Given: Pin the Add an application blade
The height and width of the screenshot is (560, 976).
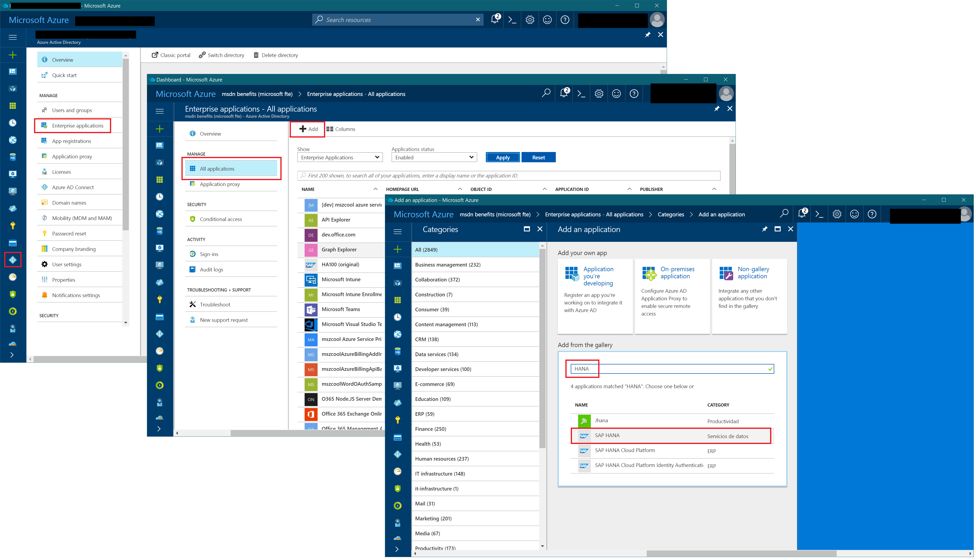Looking at the screenshot, I should coord(764,229).
